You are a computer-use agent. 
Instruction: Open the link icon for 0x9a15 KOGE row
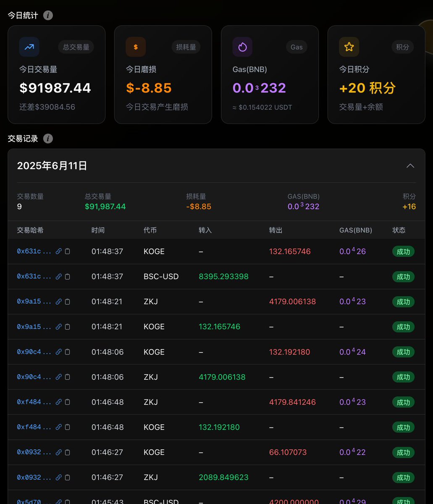[59, 327]
